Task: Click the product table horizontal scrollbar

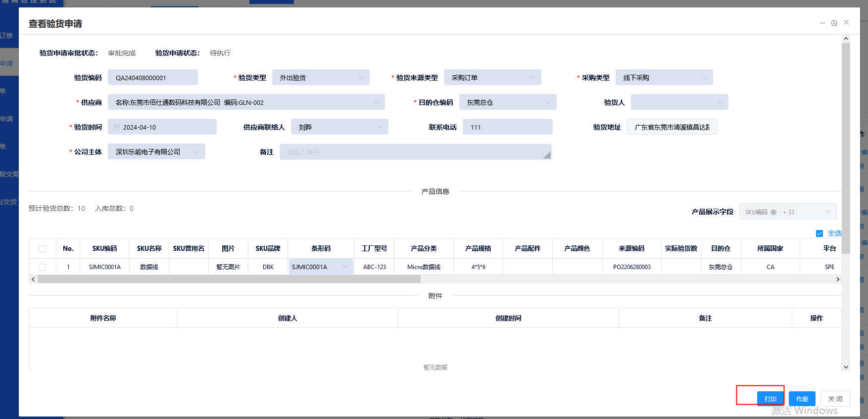Action: 229,279
